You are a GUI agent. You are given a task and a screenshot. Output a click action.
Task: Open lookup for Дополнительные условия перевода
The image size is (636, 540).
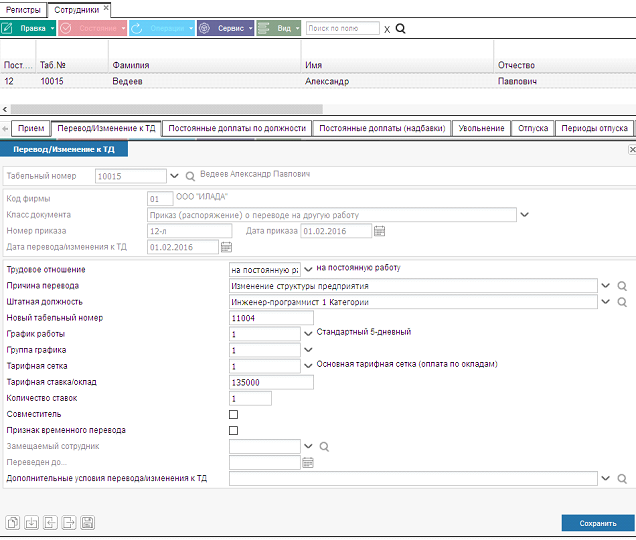click(622, 479)
